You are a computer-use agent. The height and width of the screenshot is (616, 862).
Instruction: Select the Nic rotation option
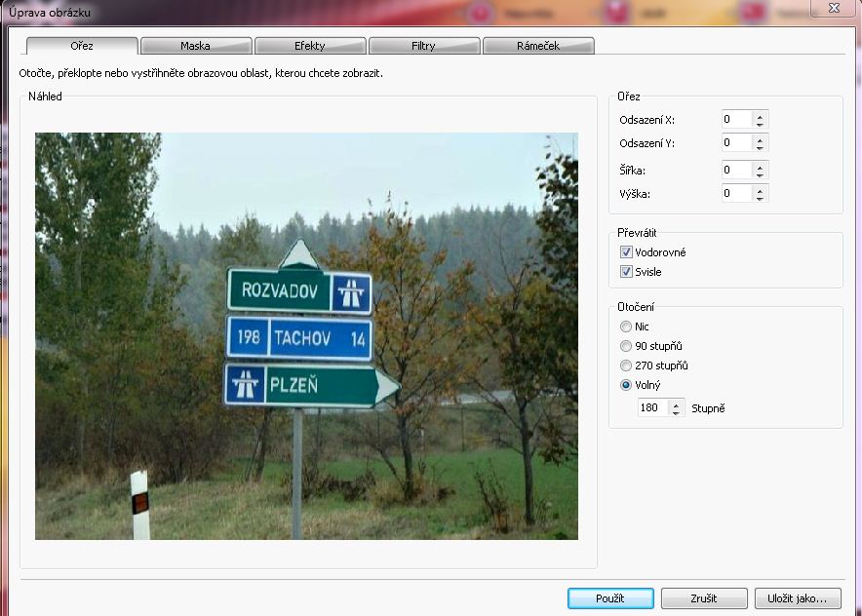tap(626, 327)
